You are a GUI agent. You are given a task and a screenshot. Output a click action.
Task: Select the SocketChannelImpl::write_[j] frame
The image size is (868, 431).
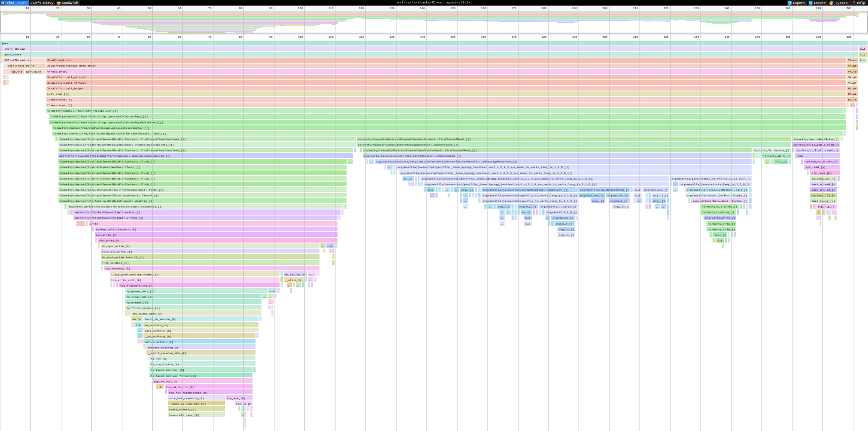click(207, 212)
